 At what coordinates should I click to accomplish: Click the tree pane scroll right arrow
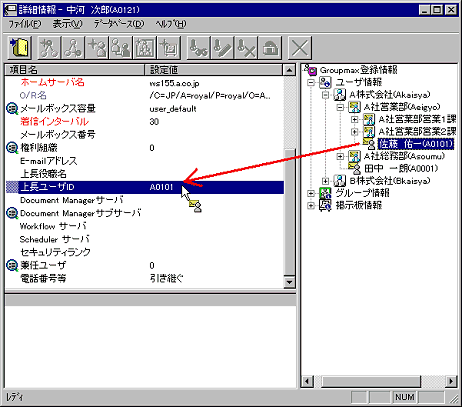click(x=452, y=381)
